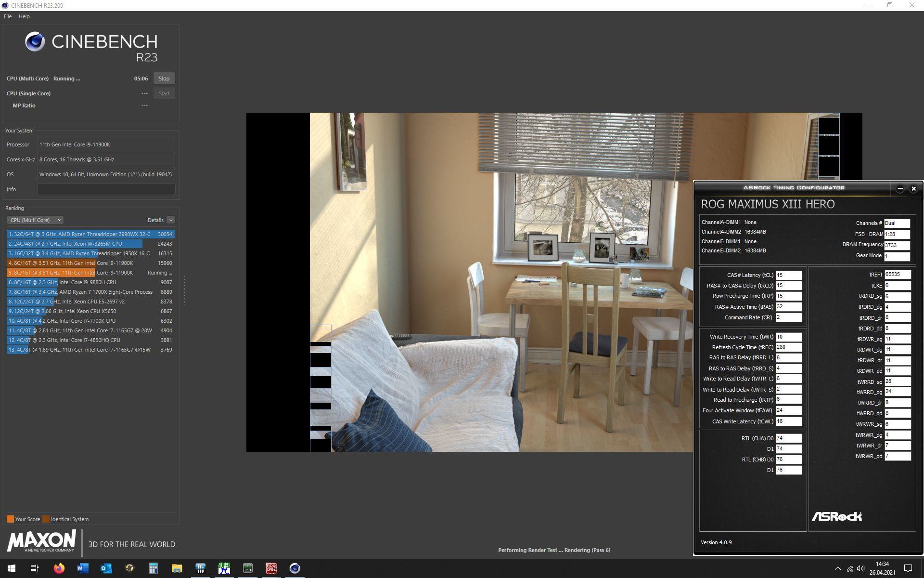Click the disabled Single Core Start button

[164, 93]
